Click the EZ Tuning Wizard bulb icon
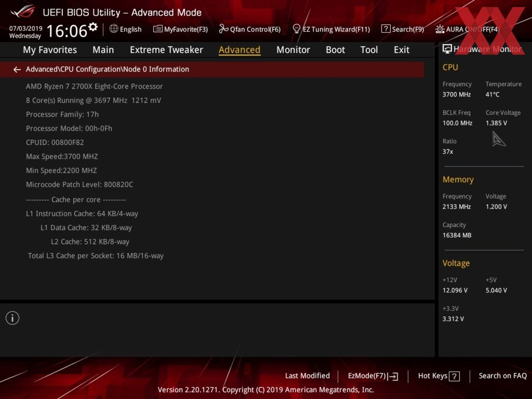 point(297,29)
